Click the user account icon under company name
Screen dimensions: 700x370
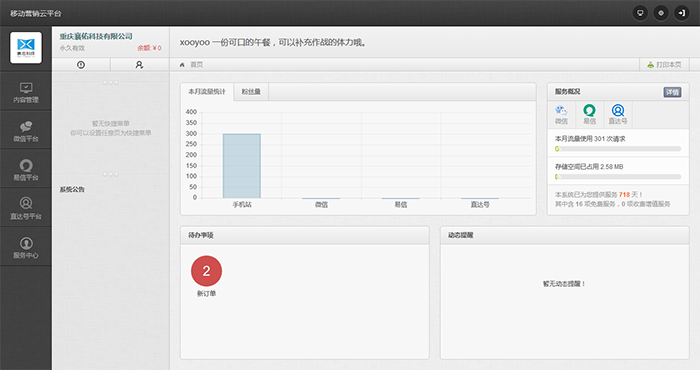pyautogui.click(x=139, y=65)
